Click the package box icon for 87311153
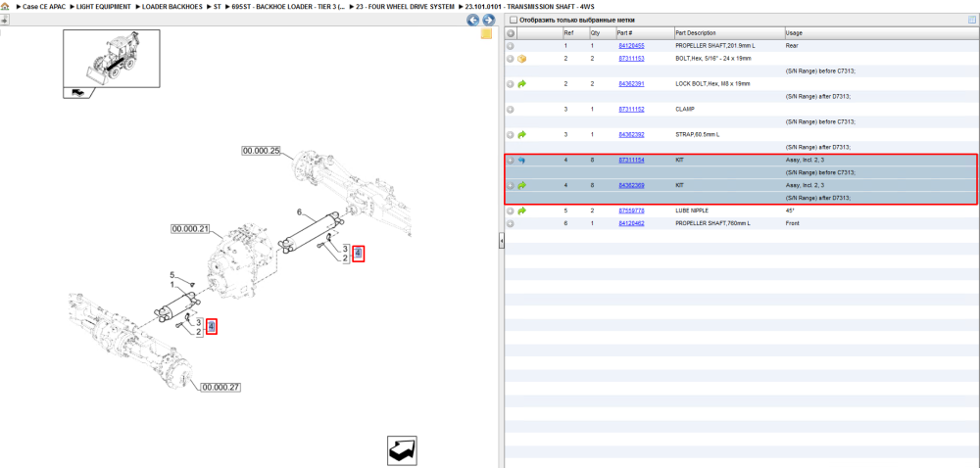 click(x=522, y=59)
